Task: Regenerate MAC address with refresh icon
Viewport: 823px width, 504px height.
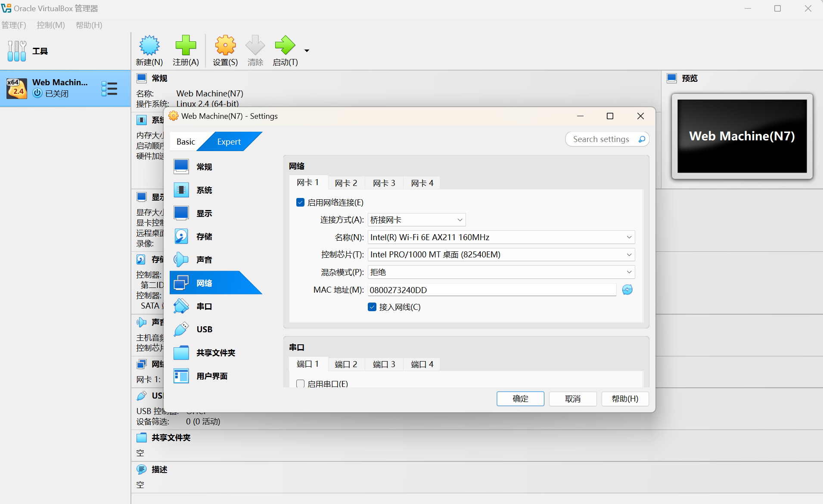Action: [x=627, y=290]
